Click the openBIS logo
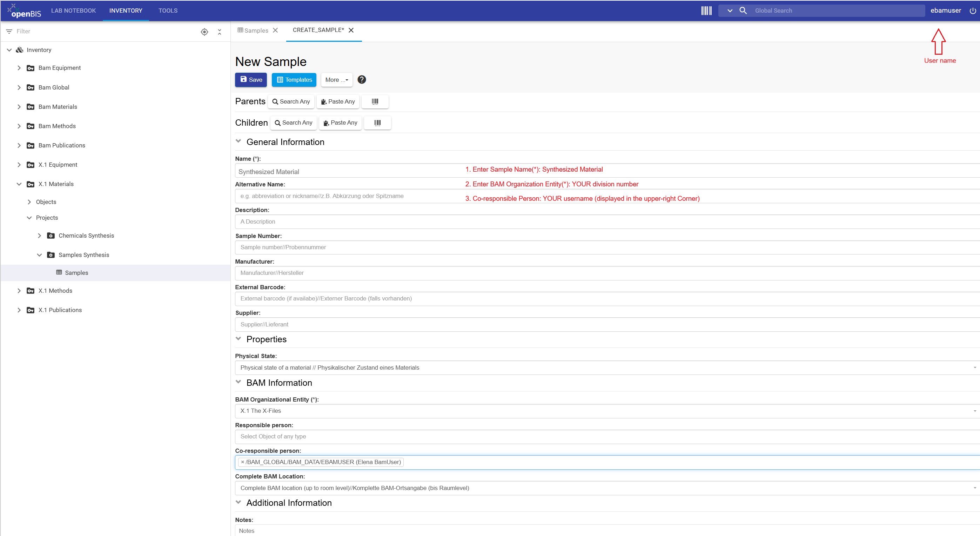The width and height of the screenshot is (980, 536). tap(24, 11)
